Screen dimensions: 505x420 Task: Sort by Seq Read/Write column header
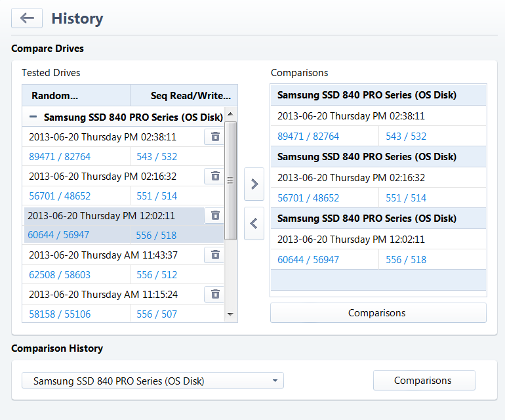[x=184, y=95]
